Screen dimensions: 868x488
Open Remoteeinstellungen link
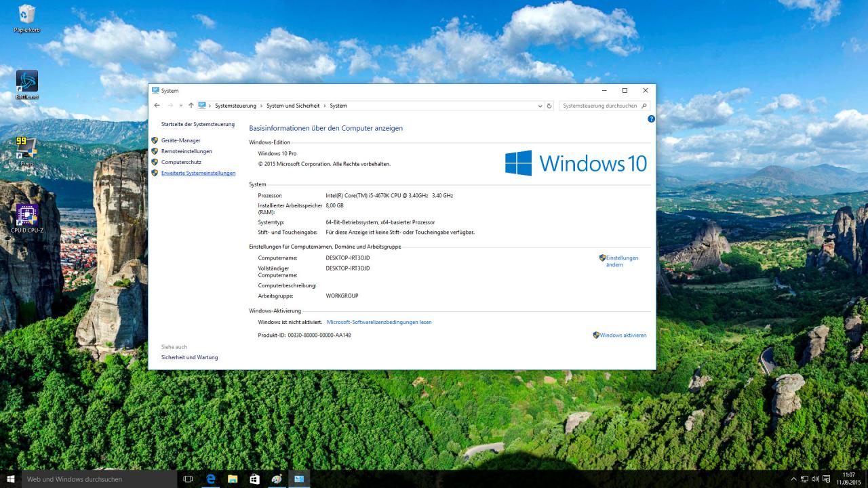186,151
